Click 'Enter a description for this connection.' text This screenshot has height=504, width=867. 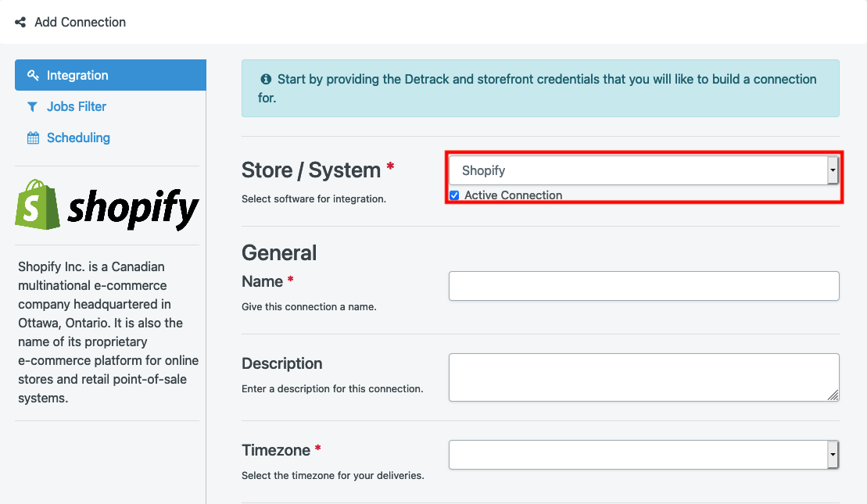[332, 388]
